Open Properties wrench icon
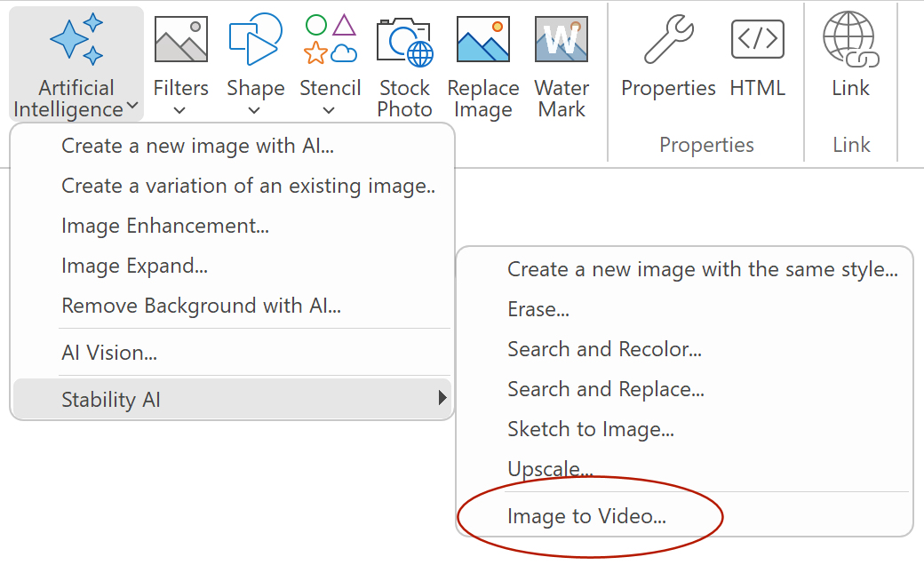The height and width of the screenshot is (565, 924). pos(668,41)
